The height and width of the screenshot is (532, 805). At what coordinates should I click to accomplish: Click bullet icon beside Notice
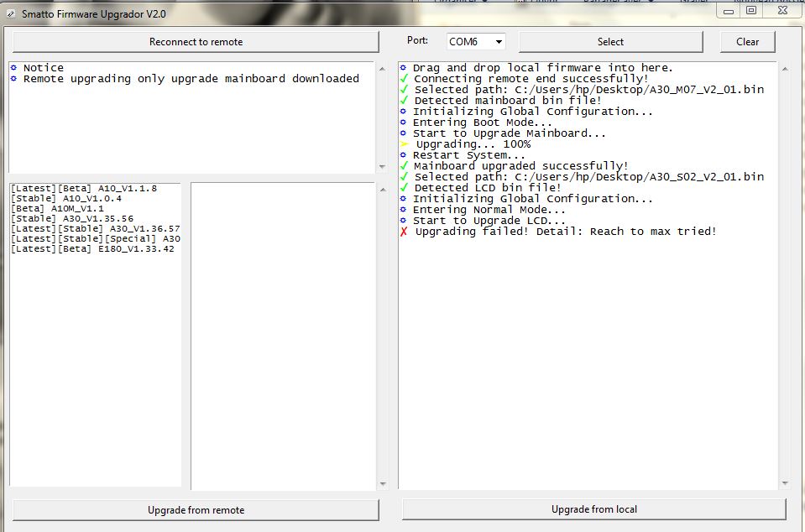coord(14,68)
